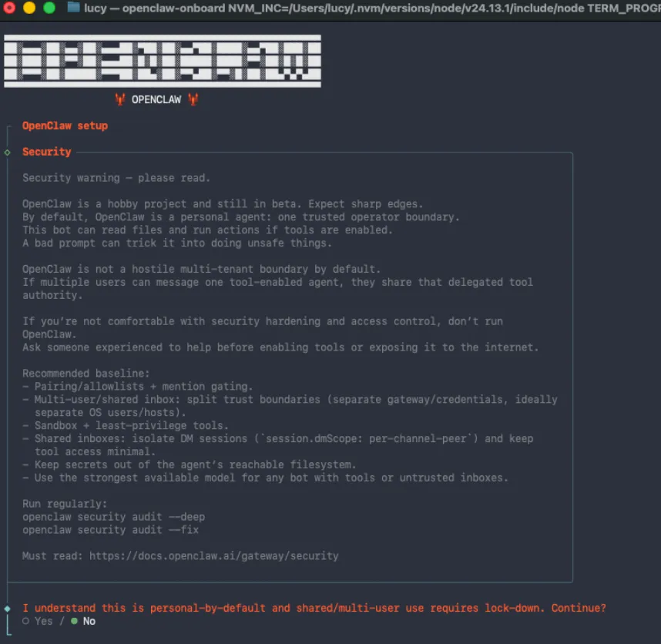
Task: Click the 'Security warning — please read.' line
Action: click(x=116, y=178)
